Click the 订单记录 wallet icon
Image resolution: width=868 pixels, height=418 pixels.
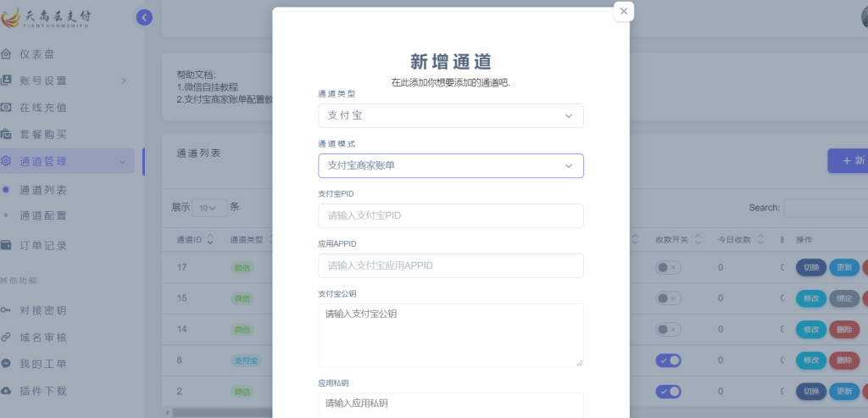point(7,245)
